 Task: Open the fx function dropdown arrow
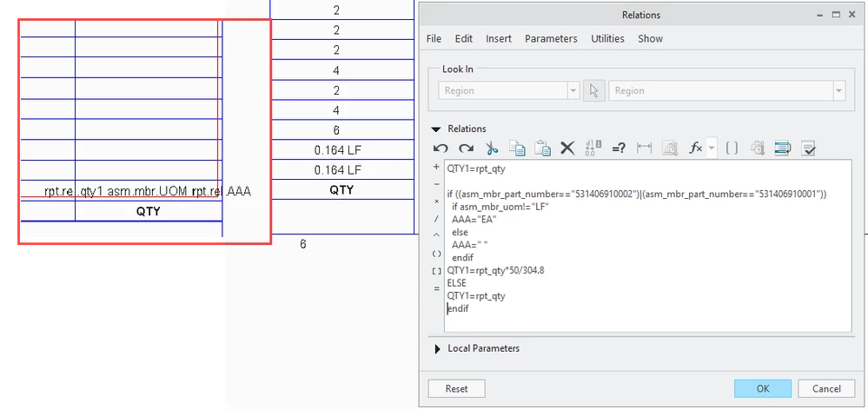712,148
